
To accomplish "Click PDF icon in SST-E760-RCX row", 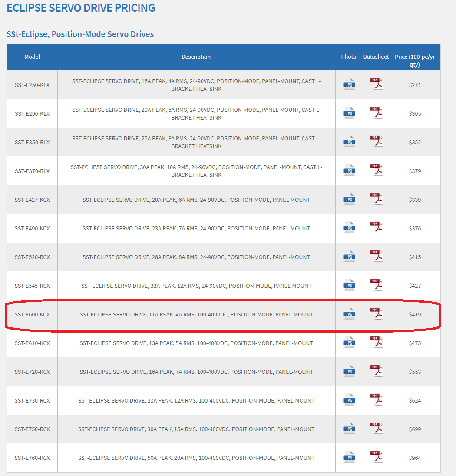I will [377, 457].
